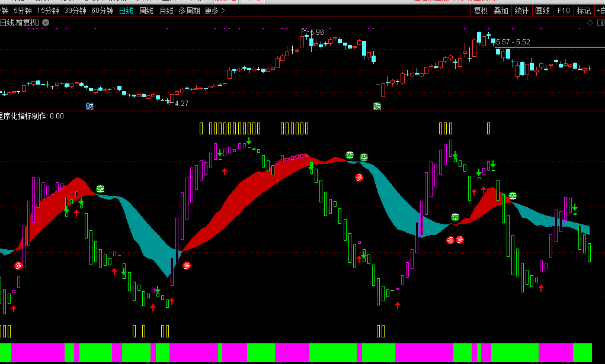Click the diamond icon at chart top-right

pos(590,23)
